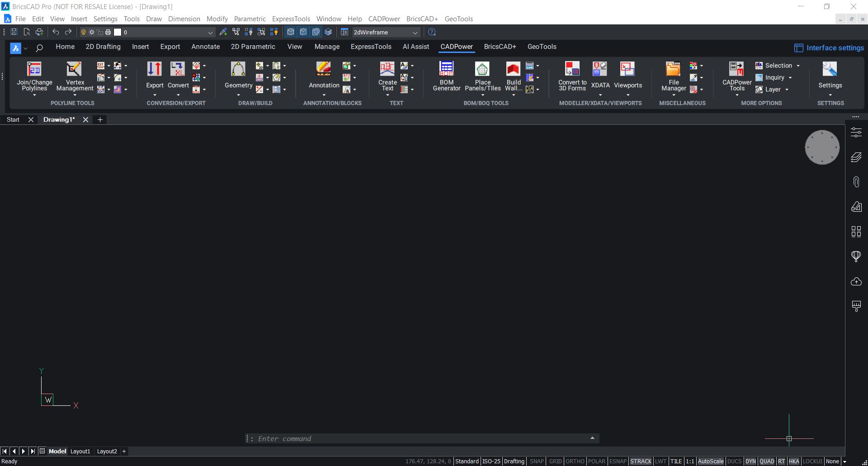
Task: Open the Layers panel icon on sidebar
Action: click(x=856, y=157)
